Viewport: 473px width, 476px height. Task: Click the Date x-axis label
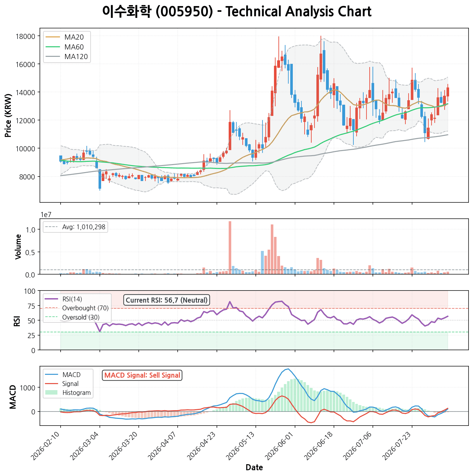pyautogui.click(x=254, y=468)
